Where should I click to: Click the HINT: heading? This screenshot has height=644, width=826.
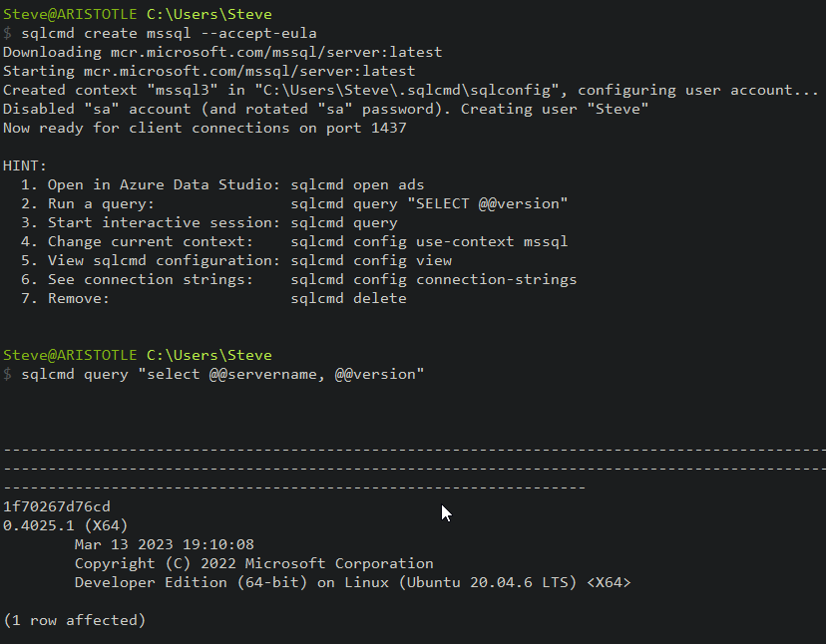coord(25,165)
